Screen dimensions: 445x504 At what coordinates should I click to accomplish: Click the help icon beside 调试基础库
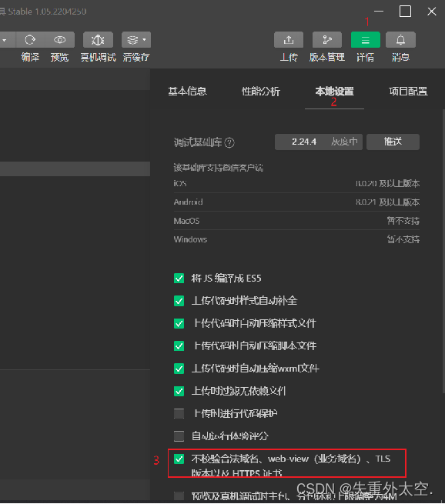tap(229, 142)
